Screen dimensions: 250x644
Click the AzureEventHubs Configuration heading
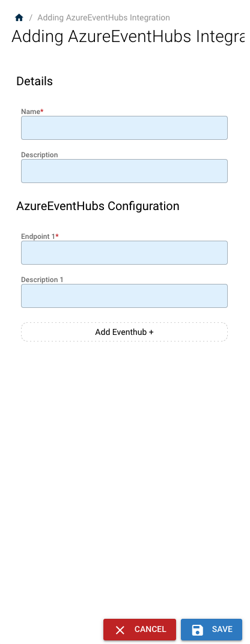tap(98, 206)
